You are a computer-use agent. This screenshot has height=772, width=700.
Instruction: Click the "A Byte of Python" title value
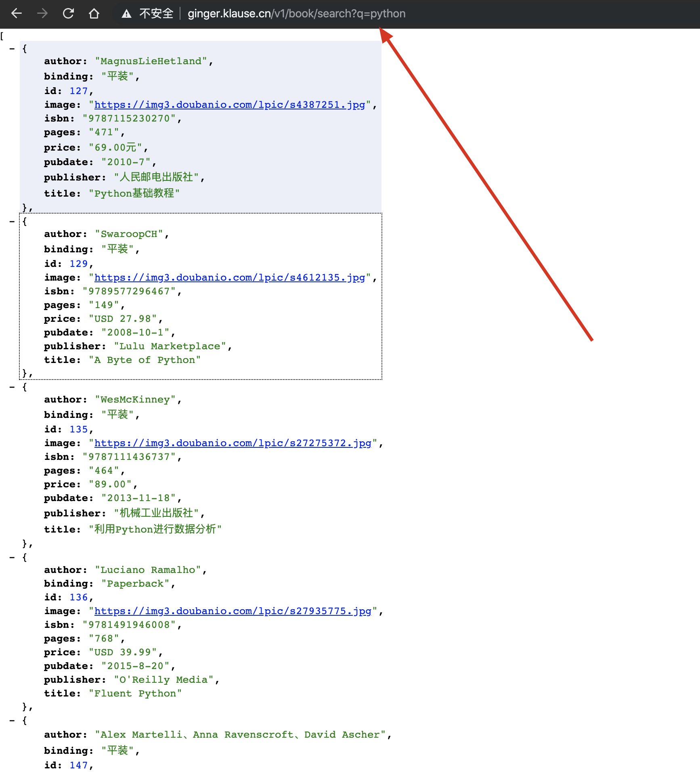click(x=145, y=360)
